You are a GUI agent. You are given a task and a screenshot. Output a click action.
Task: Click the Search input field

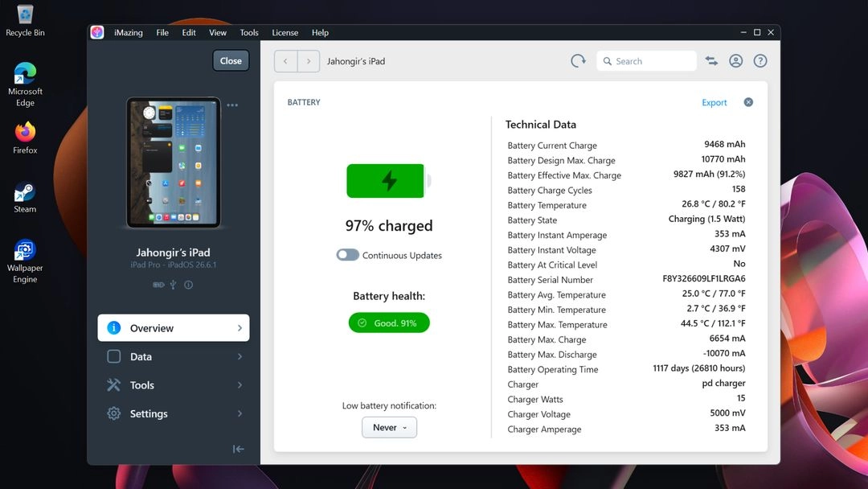click(x=646, y=61)
